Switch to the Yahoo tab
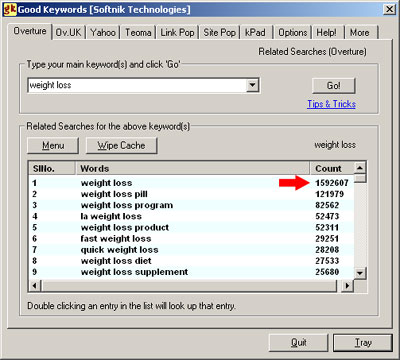This screenshot has width=400, height=360. pyautogui.click(x=103, y=33)
